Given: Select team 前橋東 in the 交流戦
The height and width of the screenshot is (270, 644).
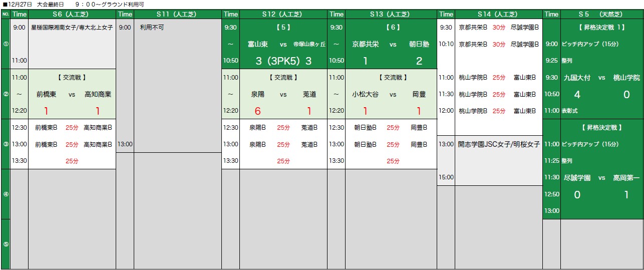Looking at the screenshot, I should coord(46,94).
